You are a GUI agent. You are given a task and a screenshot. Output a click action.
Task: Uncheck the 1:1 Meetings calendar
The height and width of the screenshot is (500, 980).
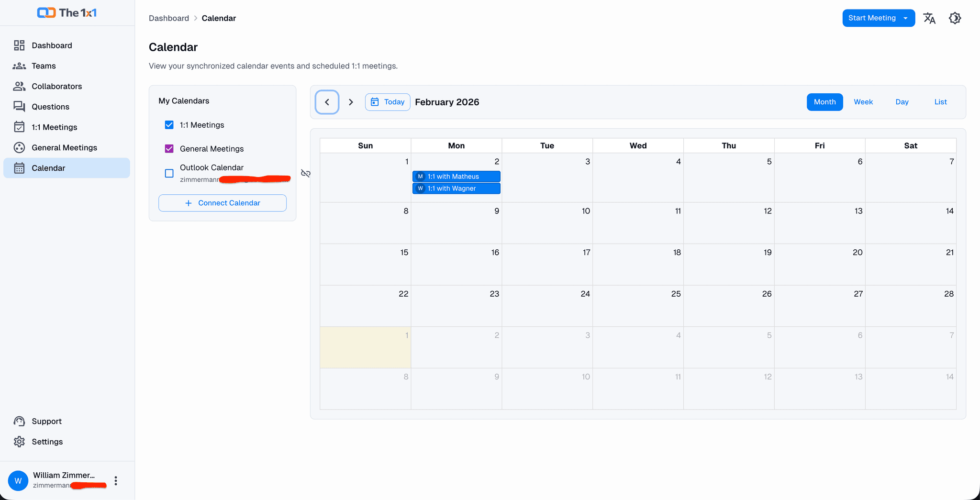(169, 124)
